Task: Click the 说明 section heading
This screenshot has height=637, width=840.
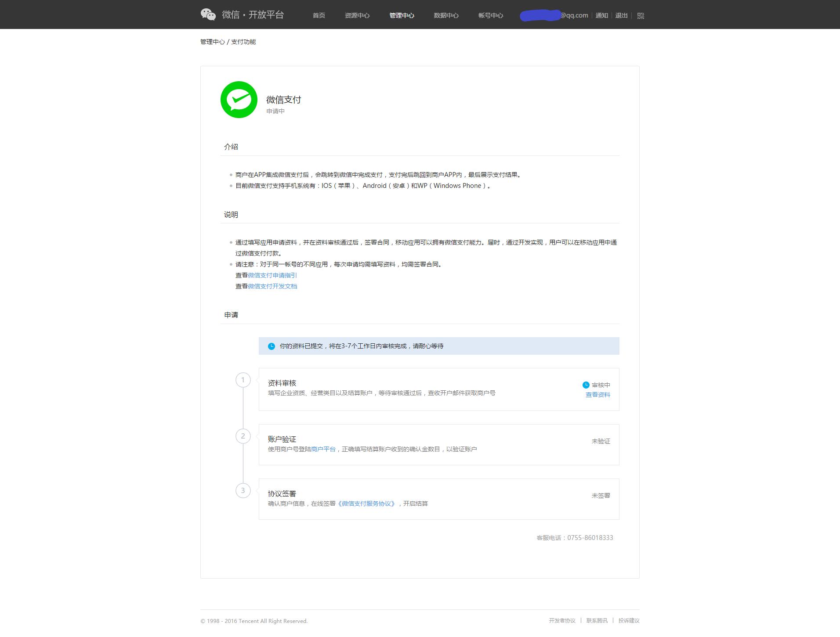Action: point(231,215)
